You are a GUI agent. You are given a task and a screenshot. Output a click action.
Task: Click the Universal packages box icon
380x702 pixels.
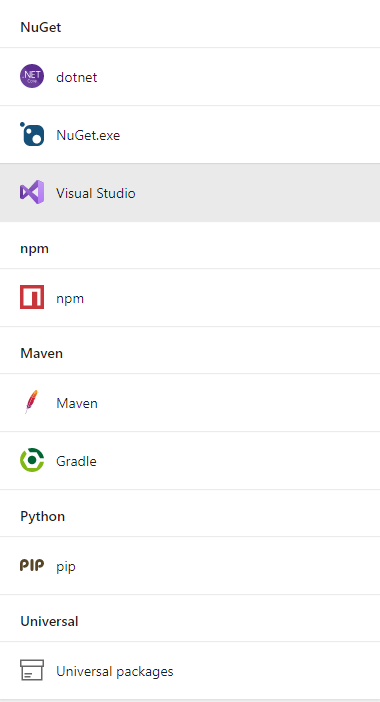(x=32, y=670)
